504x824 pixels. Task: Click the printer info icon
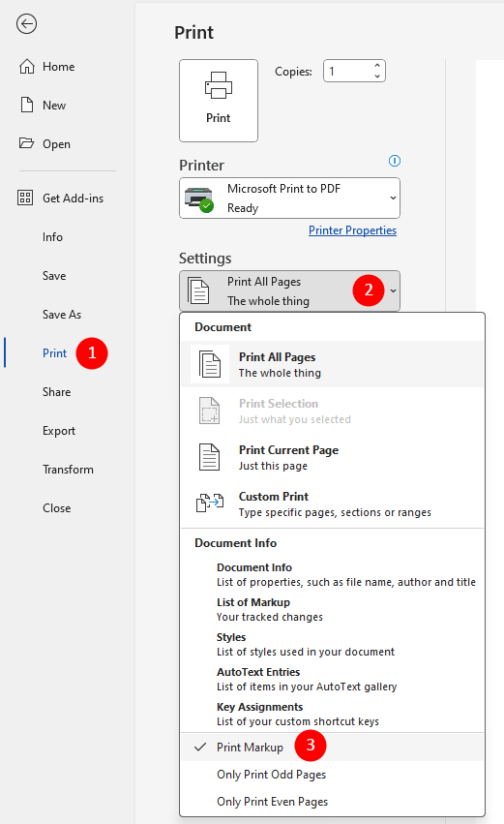click(x=395, y=161)
